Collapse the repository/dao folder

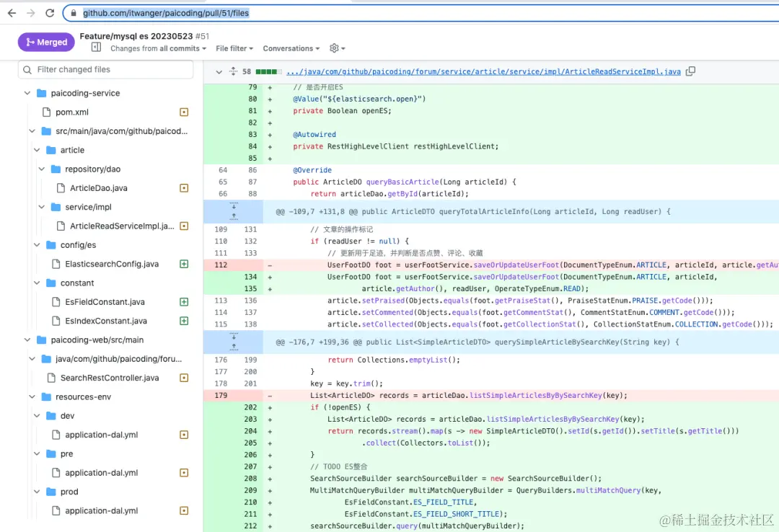(x=42, y=169)
